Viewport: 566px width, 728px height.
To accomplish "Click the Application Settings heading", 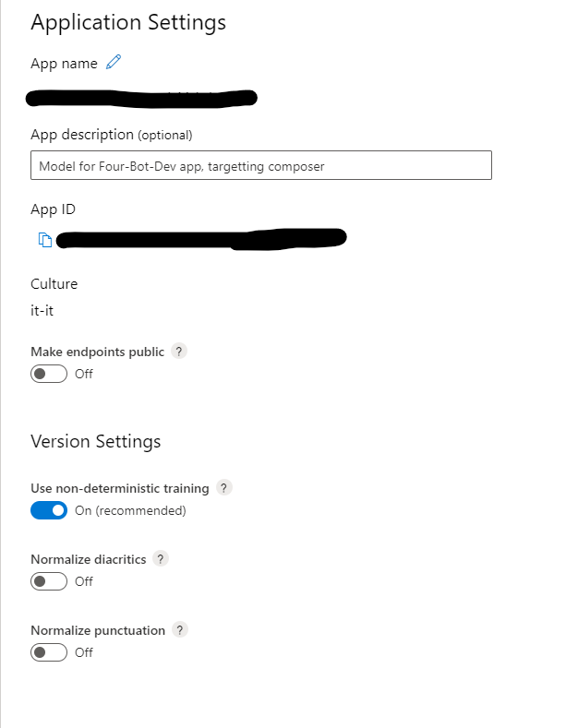I will coord(128,22).
